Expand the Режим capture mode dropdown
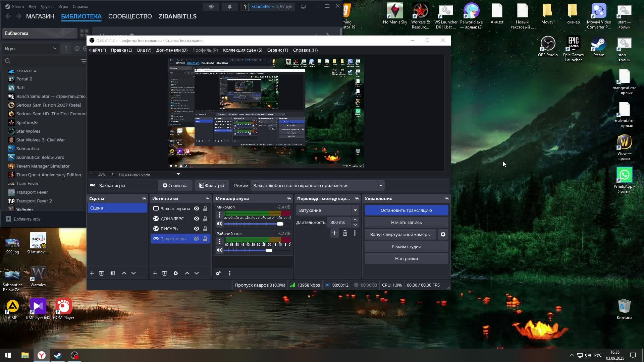Viewport: 644px width, 362px height. [x=380, y=185]
